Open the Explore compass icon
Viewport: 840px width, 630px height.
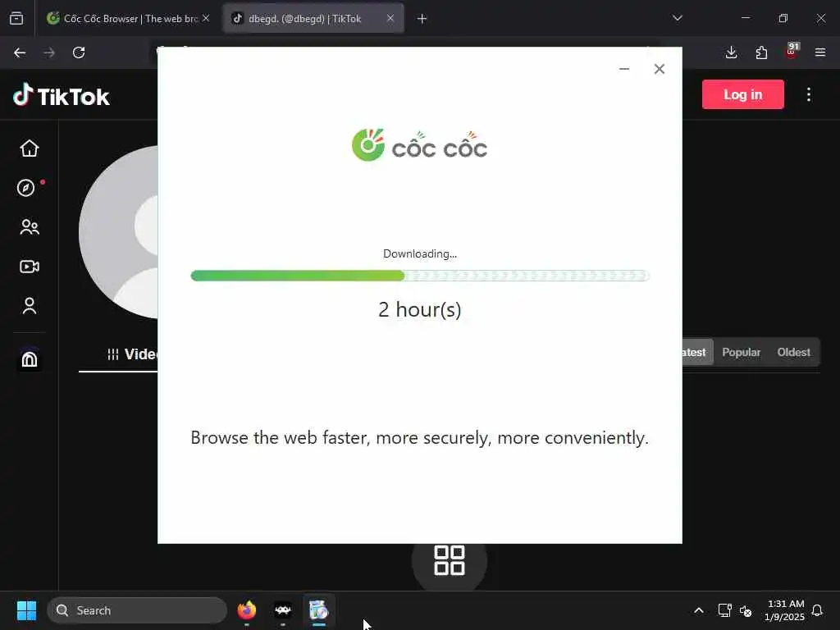click(25, 188)
